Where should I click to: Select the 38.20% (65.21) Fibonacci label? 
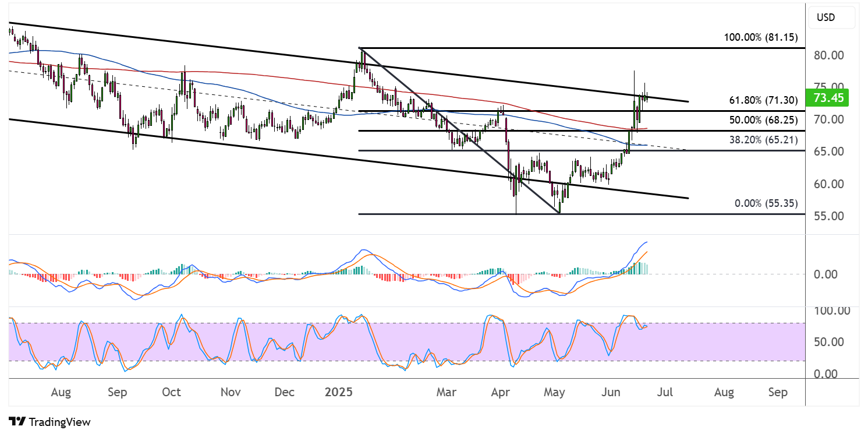[x=763, y=140]
